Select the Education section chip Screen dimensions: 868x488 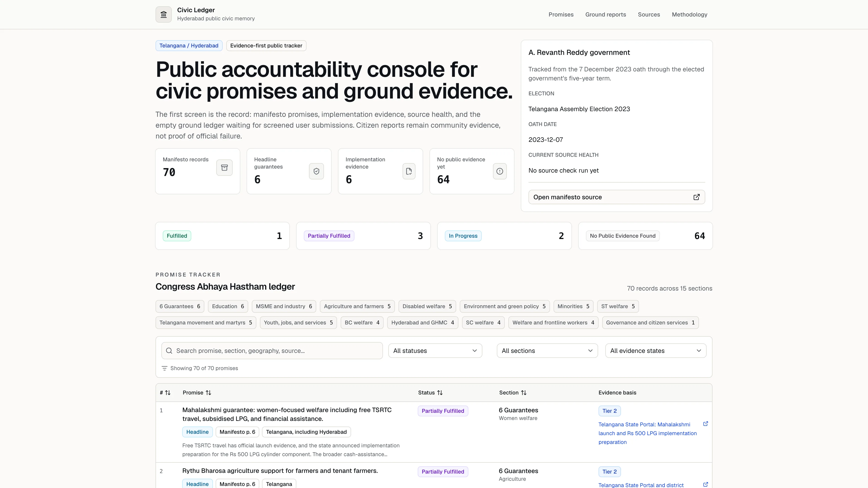228,306
